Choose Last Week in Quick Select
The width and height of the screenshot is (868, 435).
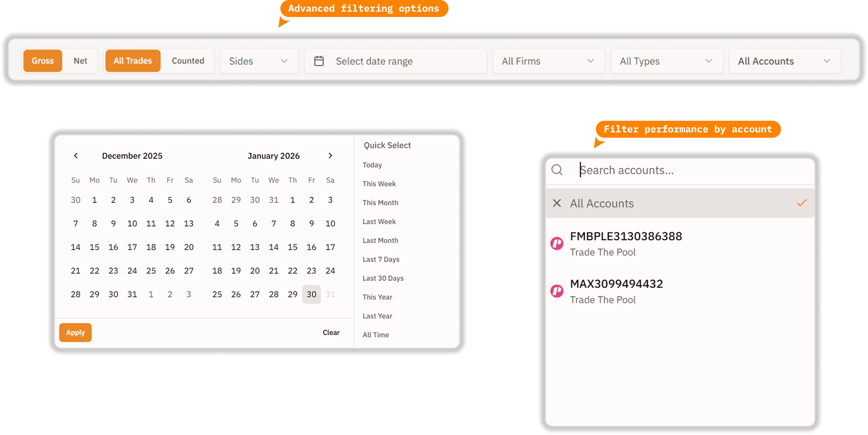(379, 222)
